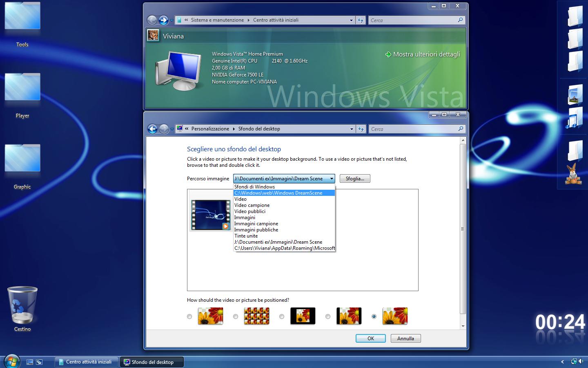This screenshot has height=368, width=588.
Task: Click the music notes icon in the sidebar
Action: 575,118
